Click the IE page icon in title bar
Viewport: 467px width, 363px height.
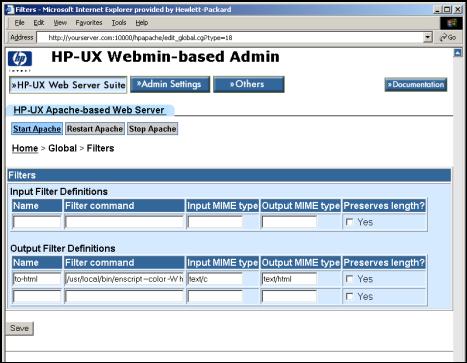(x=10, y=9)
